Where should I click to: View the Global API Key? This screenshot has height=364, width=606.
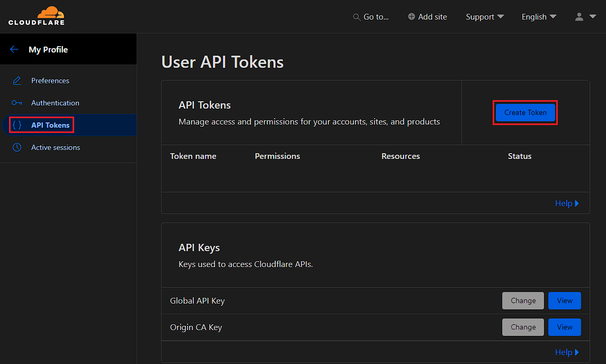click(564, 300)
